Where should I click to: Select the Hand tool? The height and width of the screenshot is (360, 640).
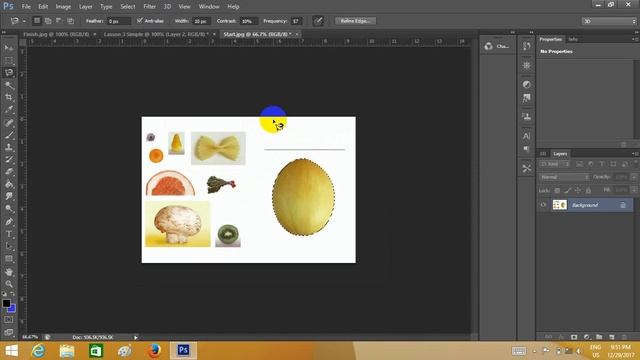(x=9, y=272)
